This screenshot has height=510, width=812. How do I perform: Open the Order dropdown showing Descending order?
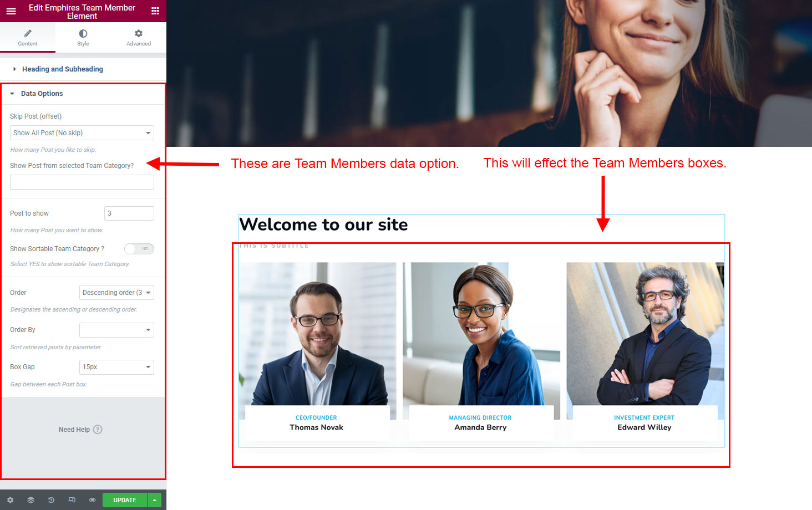click(x=116, y=293)
